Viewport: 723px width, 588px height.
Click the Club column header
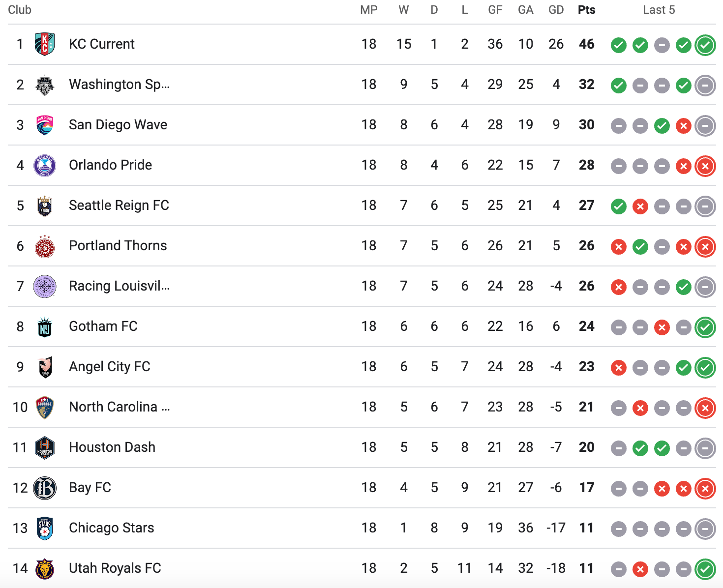20,10
